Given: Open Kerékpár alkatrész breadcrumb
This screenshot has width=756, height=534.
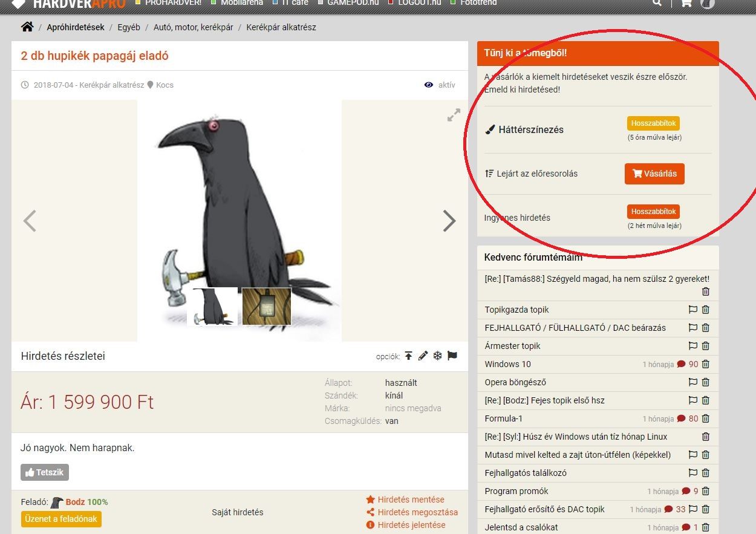Looking at the screenshot, I should click(x=281, y=27).
